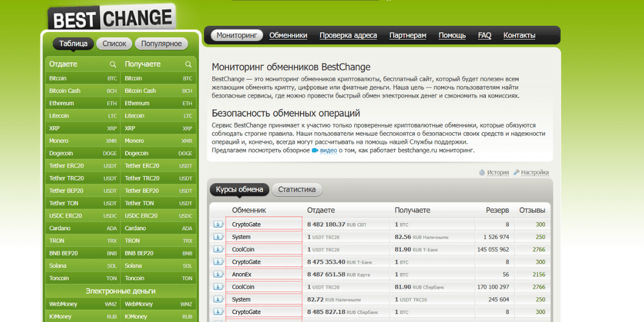Image resolution: width=644 pixels, height=322 pixels.
Task: Switch to the Список tab
Action: [x=114, y=44]
